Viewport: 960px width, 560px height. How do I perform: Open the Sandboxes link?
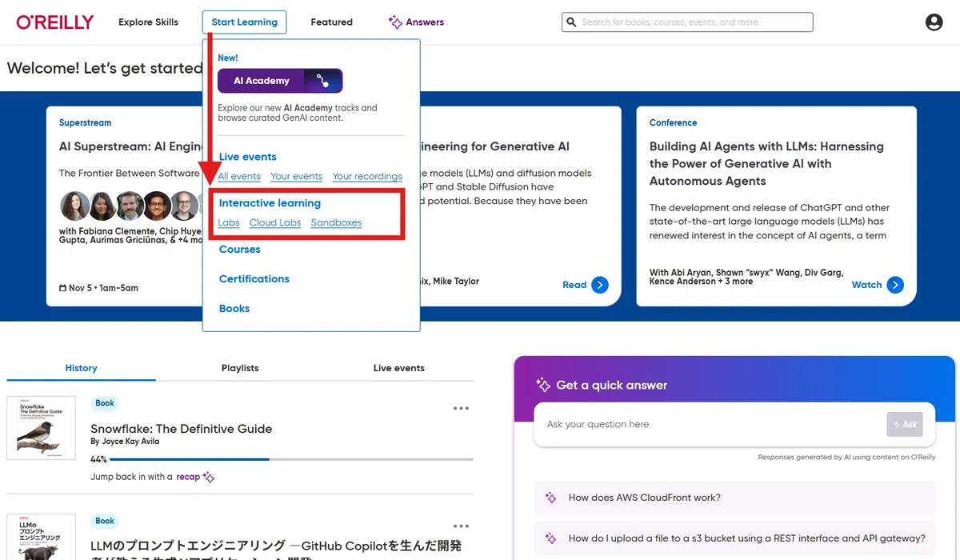pos(336,223)
